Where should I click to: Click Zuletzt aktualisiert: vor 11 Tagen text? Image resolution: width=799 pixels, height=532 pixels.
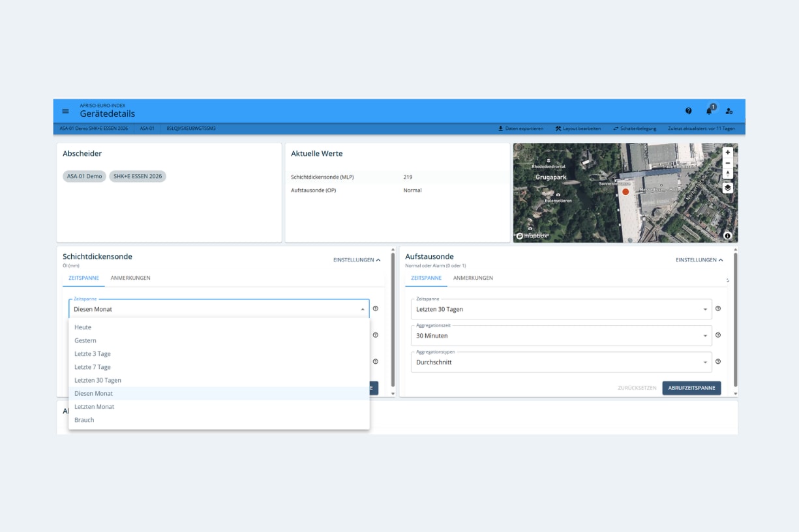pos(702,128)
